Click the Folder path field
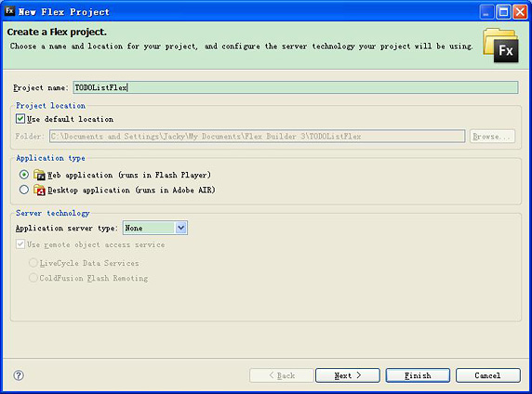This screenshot has height=394, width=532. (258, 137)
